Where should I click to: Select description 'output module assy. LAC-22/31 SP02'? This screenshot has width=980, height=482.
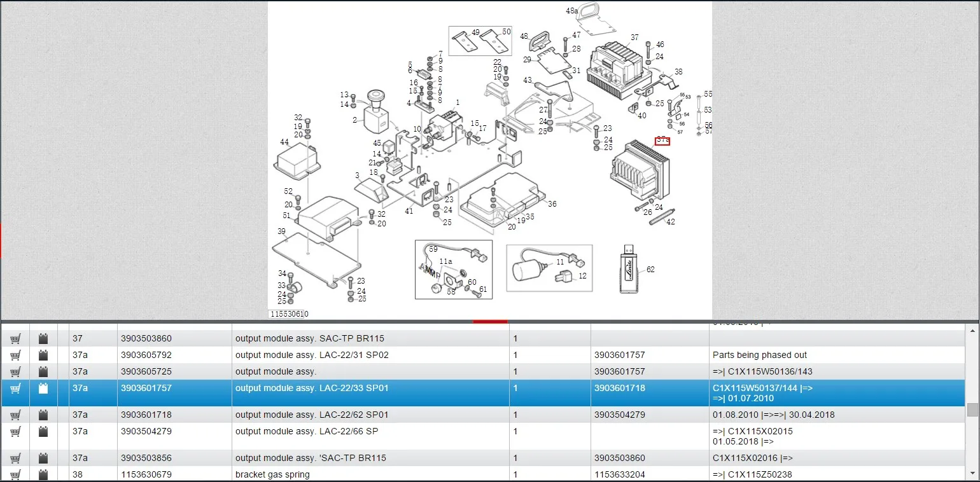click(312, 355)
